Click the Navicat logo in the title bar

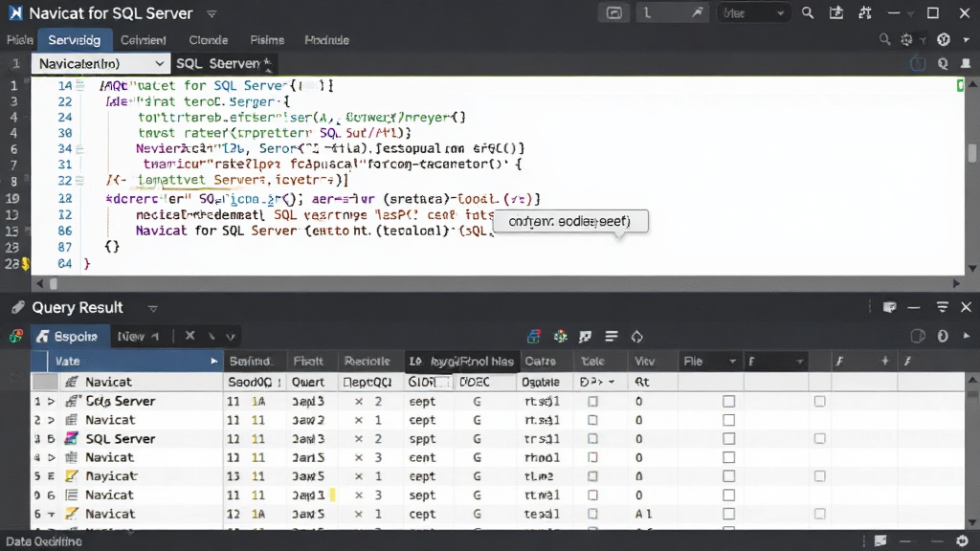pyautogui.click(x=15, y=13)
